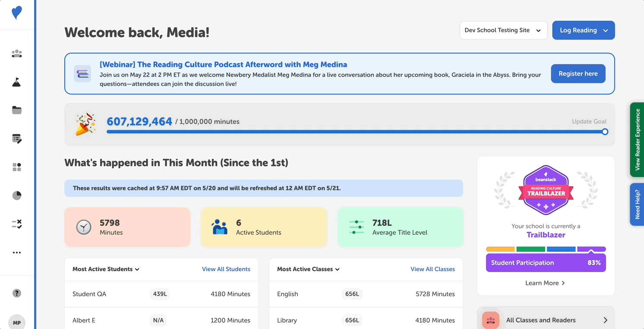This screenshot has height=329, width=644.
Task: Open the View Reader Experience side tab
Action: [638, 139]
